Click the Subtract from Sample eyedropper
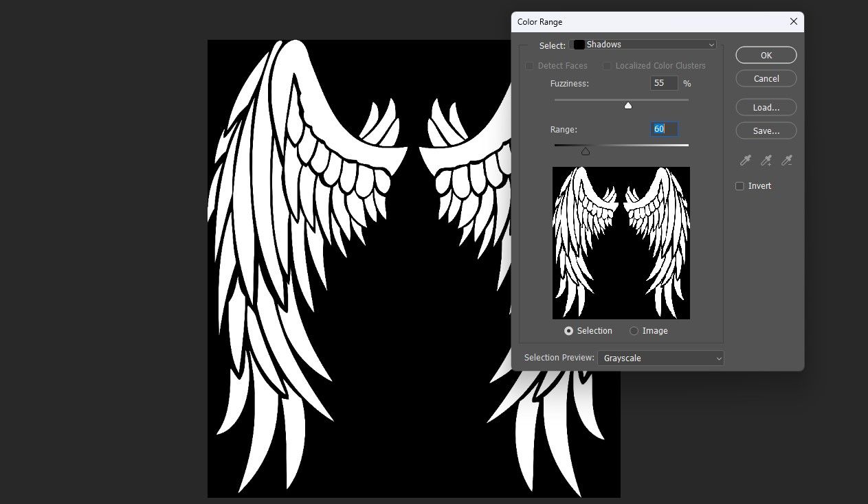Viewport: 868px width, 504px height. [787, 160]
